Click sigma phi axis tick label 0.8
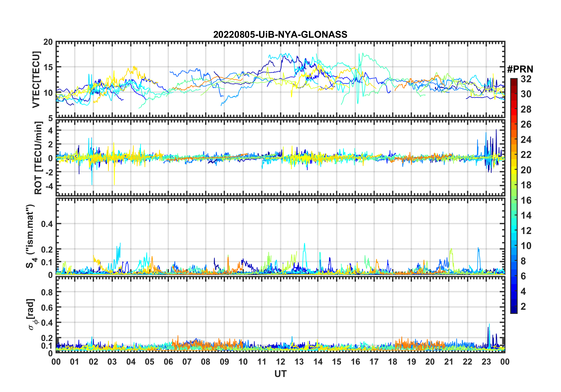 click(47, 292)
